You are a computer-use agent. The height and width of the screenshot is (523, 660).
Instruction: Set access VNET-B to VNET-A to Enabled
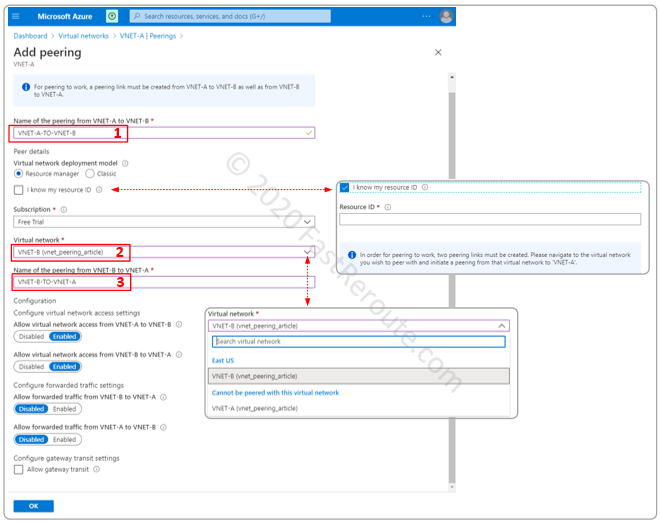pos(65,367)
